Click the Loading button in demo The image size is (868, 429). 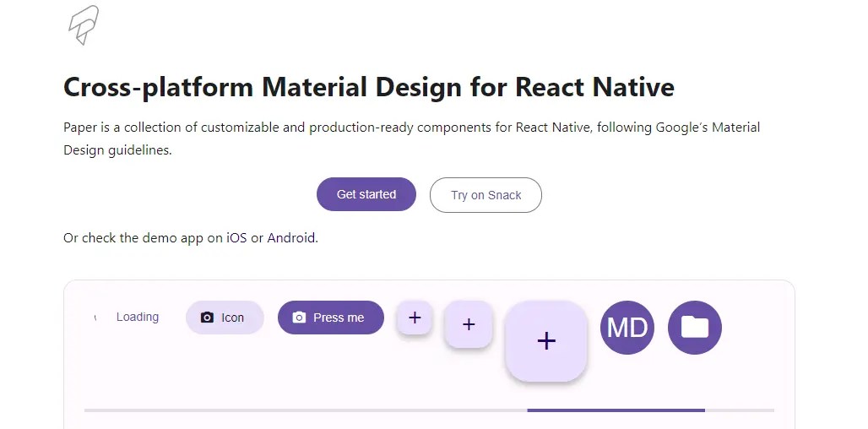pos(127,318)
